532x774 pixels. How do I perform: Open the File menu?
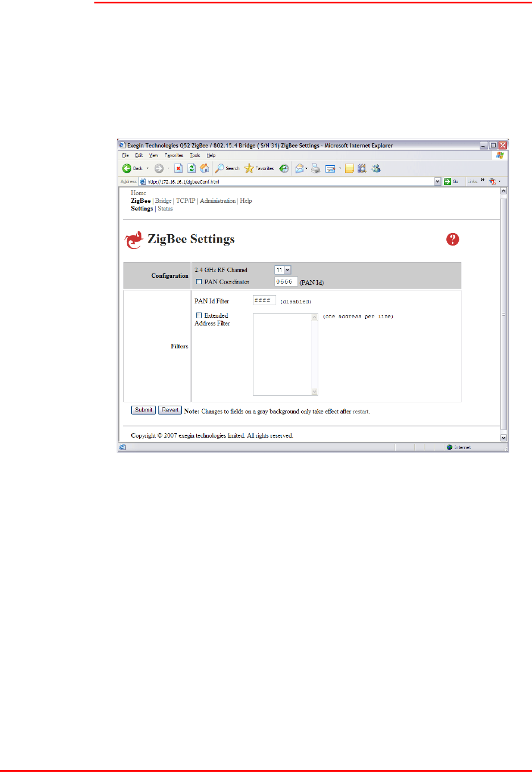[126, 155]
